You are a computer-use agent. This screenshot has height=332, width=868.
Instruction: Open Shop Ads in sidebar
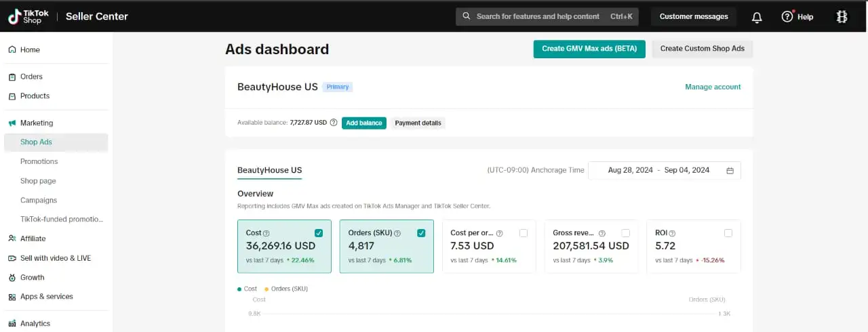[37, 142]
